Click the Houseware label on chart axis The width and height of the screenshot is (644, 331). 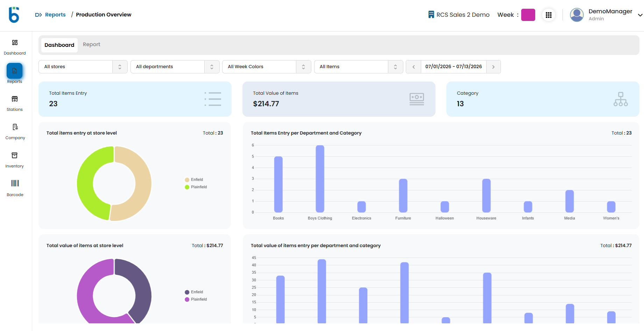tap(486, 218)
